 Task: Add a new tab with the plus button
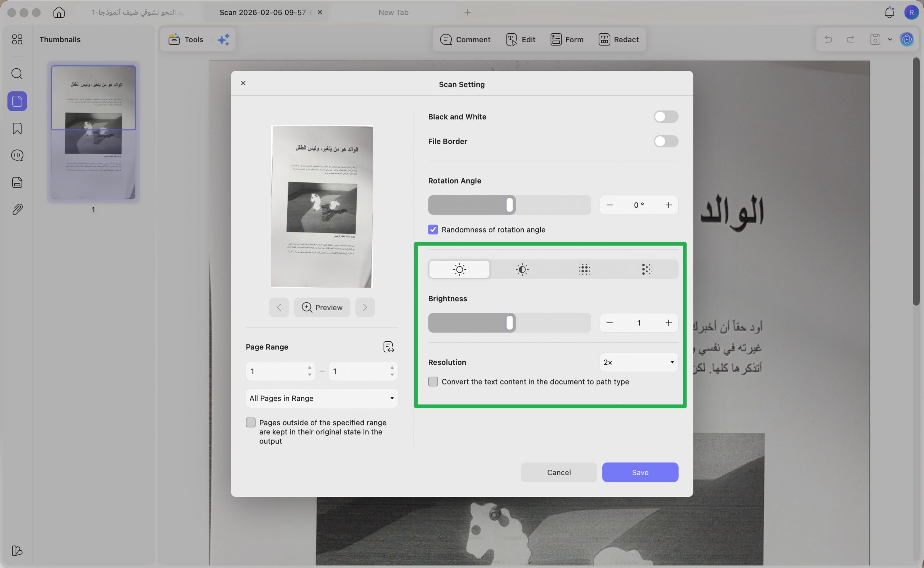pos(467,12)
